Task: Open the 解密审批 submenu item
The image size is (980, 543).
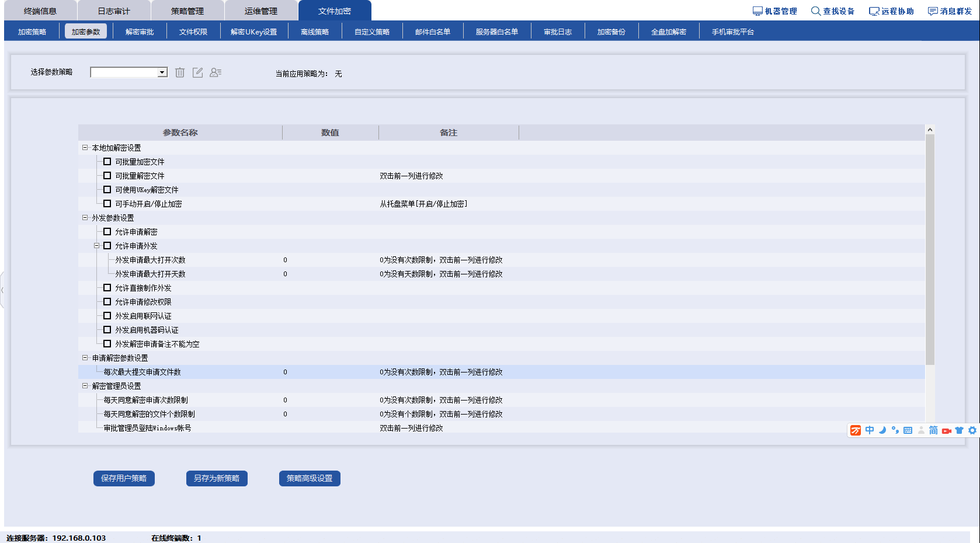Action: click(140, 32)
